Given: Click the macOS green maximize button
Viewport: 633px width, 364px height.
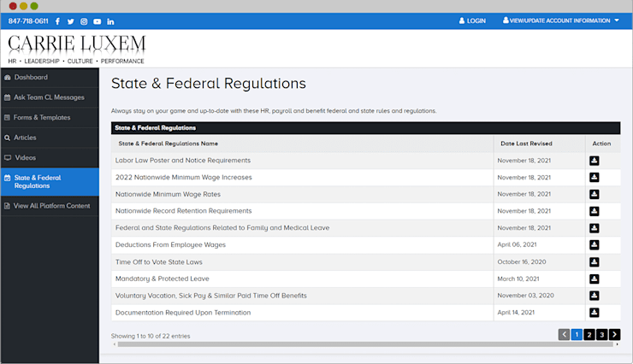Looking at the screenshot, I should (x=34, y=6).
